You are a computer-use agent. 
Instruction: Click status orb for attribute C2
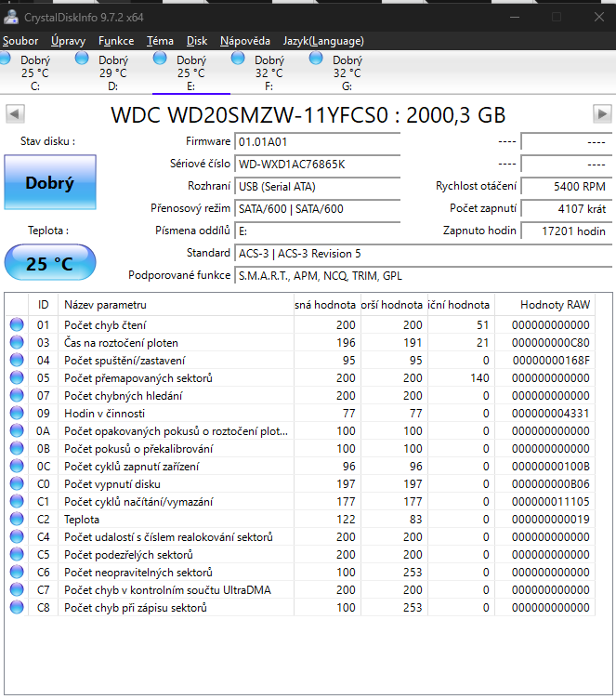(17, 519)
